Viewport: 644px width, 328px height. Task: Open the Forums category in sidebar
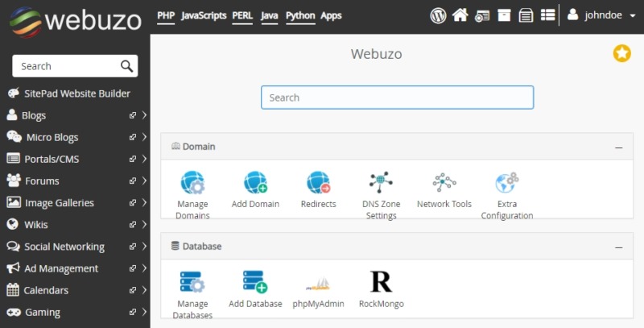pyautogui.click(x=42, y=181)
